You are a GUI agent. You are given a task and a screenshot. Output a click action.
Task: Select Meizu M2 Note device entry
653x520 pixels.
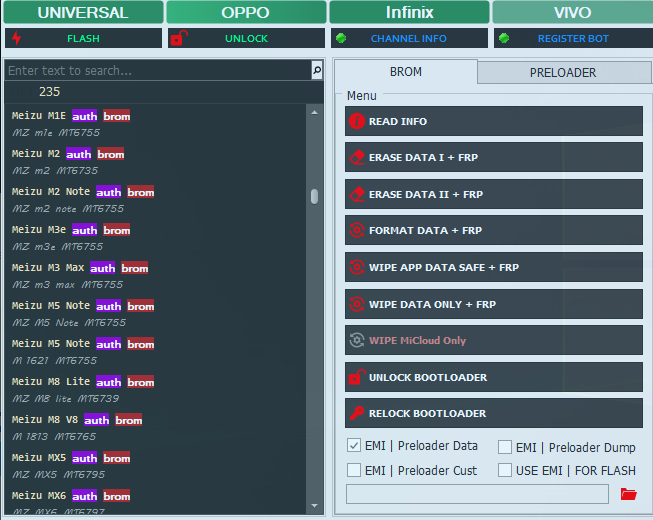pos(156,200)
